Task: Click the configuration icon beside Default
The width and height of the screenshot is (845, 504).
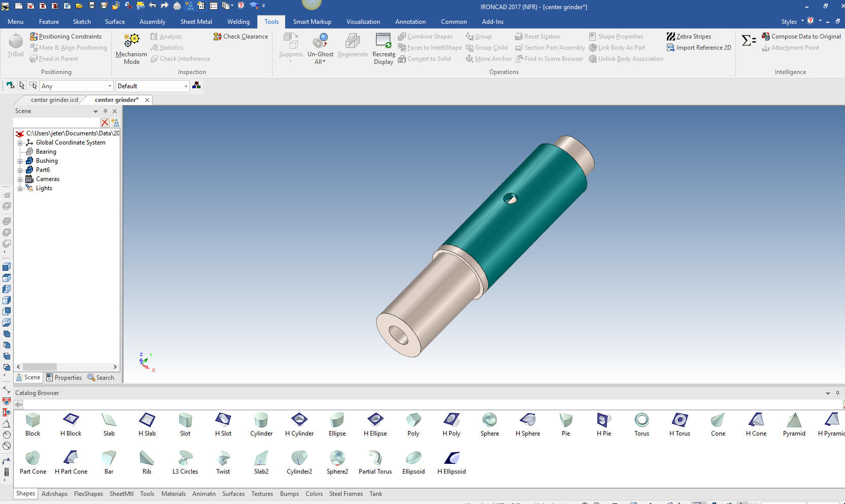Action: point(196,86)
